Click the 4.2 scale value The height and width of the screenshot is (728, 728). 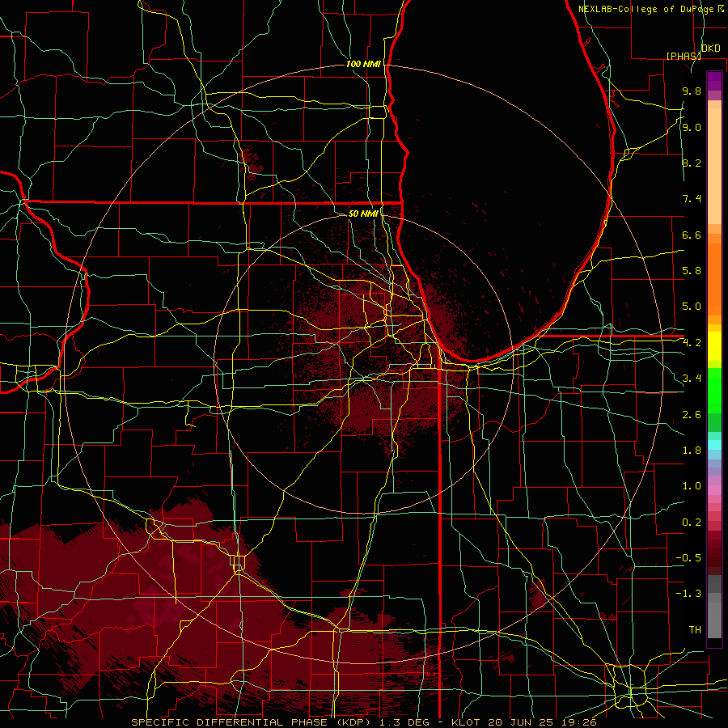(x=692, y=343)
